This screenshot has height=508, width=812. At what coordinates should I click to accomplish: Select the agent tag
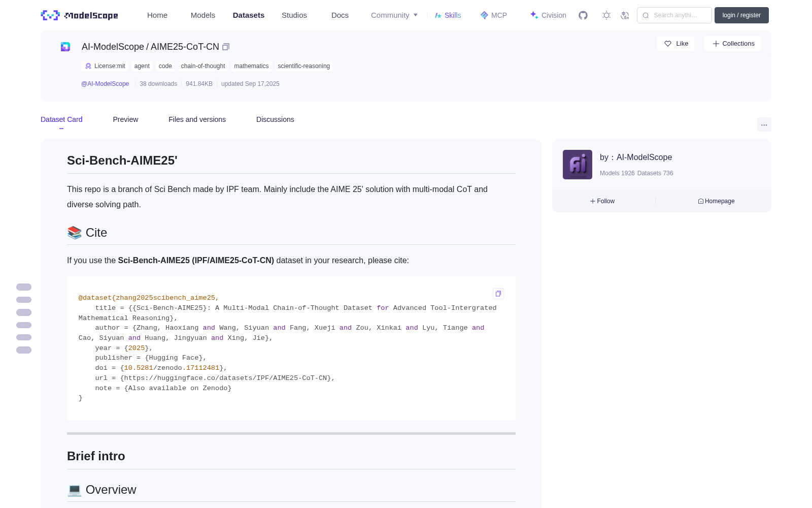tap(142, 66)
